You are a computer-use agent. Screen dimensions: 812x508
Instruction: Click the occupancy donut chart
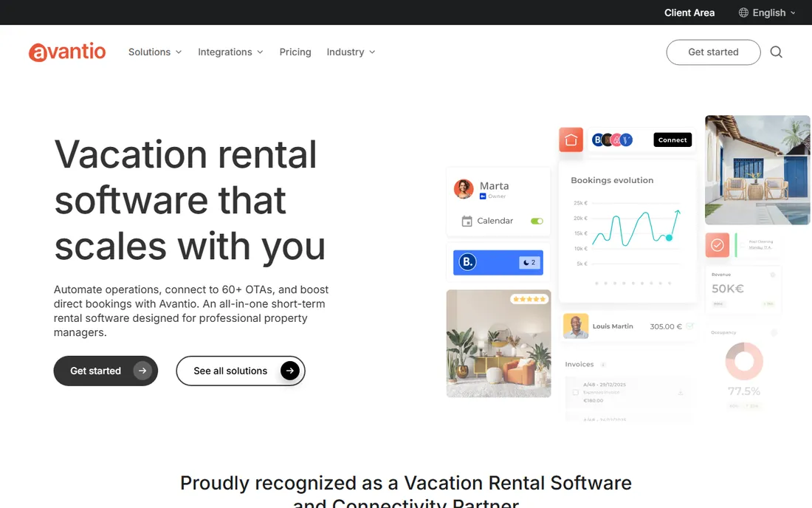coord(744,361)
